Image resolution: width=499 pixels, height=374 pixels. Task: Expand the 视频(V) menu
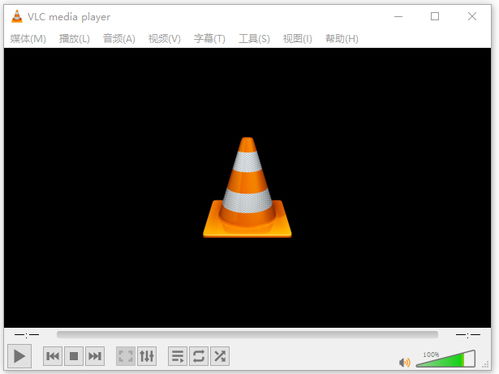[164, 39]
